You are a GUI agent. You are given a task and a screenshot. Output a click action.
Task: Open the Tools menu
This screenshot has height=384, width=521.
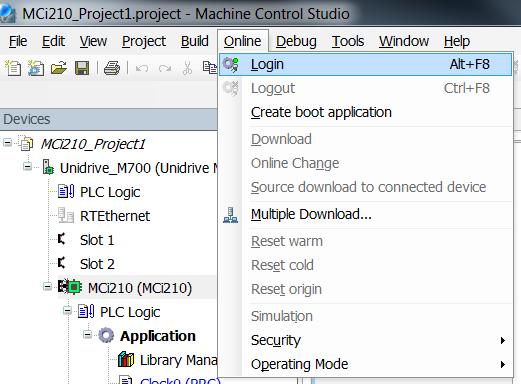(348, 41)
